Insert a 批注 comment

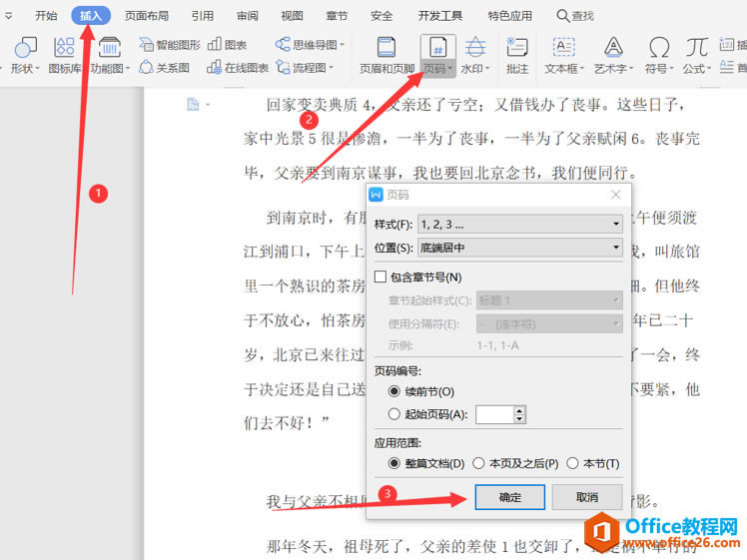click(x=517, y=55)
